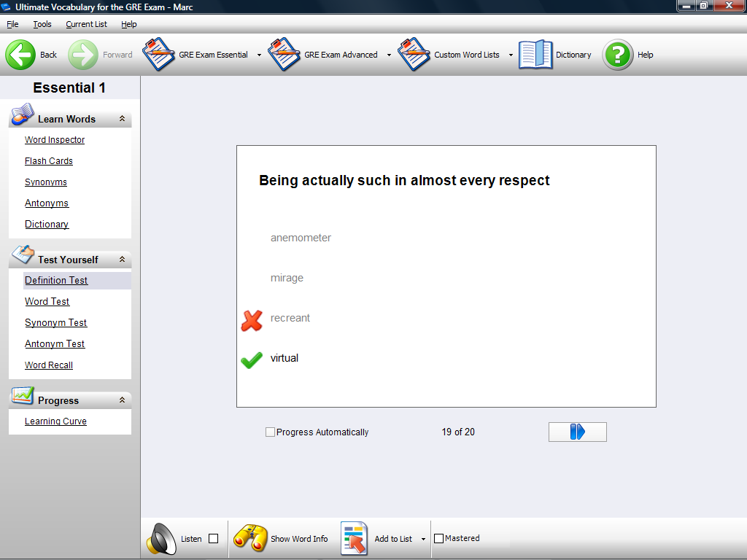Click the Show Word Info binoculars icon
The image size is (747, 560).
coord(250,538)
